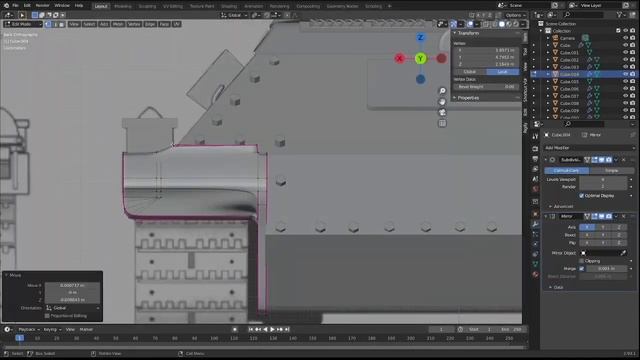Image resolution: width=640 pixels, height=360 pixels.
Task: Toggle orthographic grid view gizmo icon
Action: tap(442, 123)
